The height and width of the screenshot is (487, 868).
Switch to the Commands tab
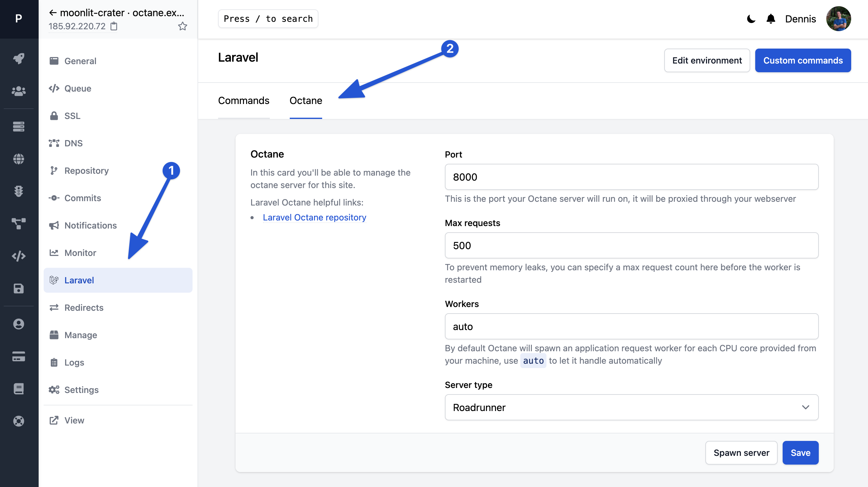coord(244,100)
